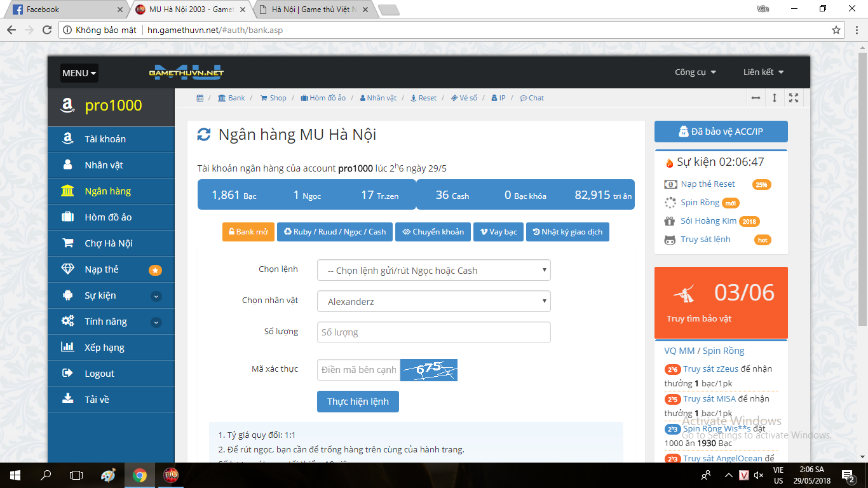
Task: Click 1,861 Bạc balance
Action: point(234,195)
